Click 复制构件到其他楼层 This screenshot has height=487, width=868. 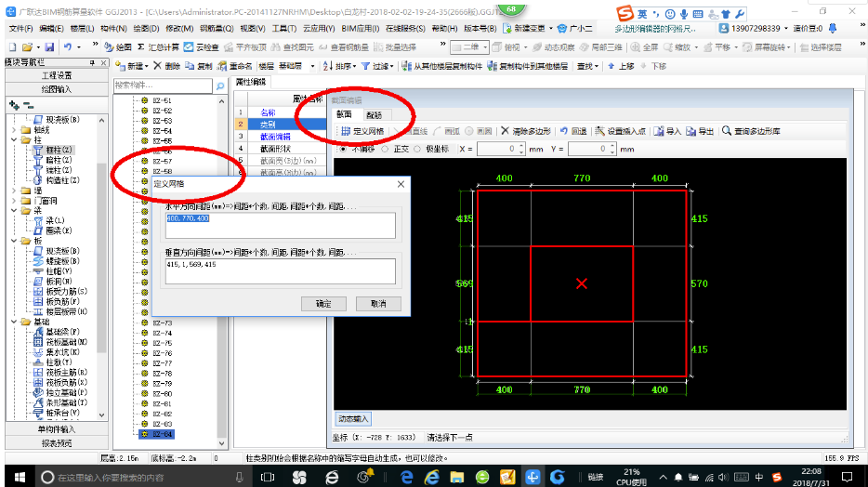pyautogui.click(x=528, y=66)
